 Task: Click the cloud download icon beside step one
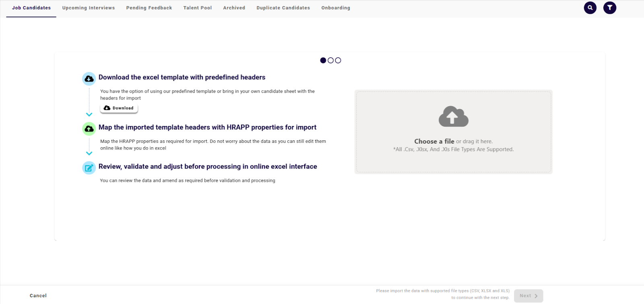coord(89,79)
